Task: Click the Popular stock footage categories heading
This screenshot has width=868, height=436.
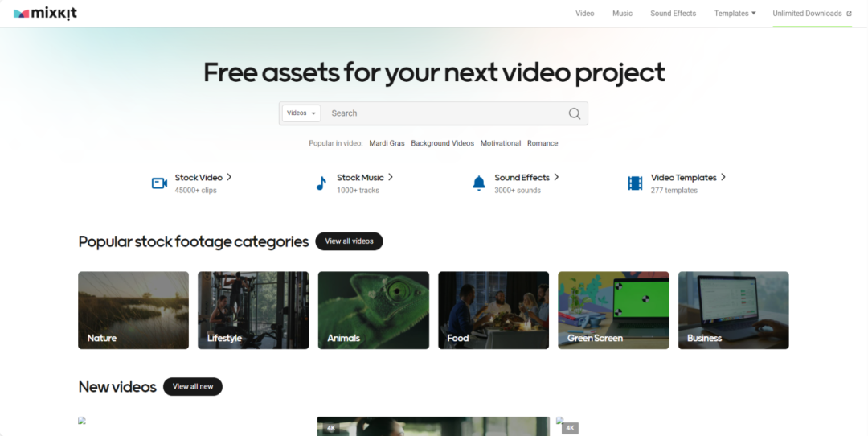Action: coord(194,241)
